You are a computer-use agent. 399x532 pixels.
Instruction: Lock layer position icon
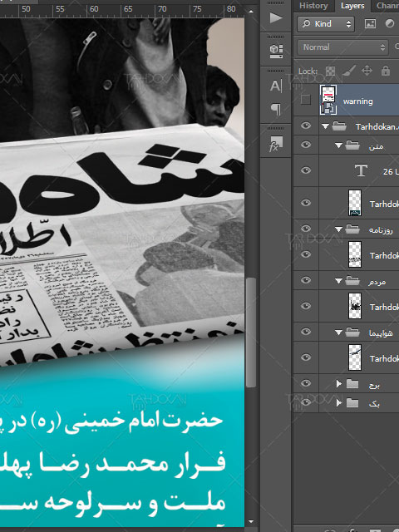(367, 71)
